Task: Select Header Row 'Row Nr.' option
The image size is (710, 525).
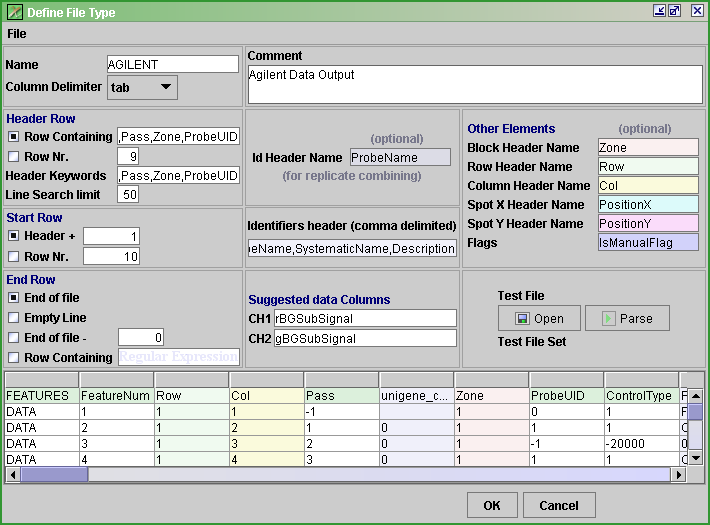Action: click(14, 156)
